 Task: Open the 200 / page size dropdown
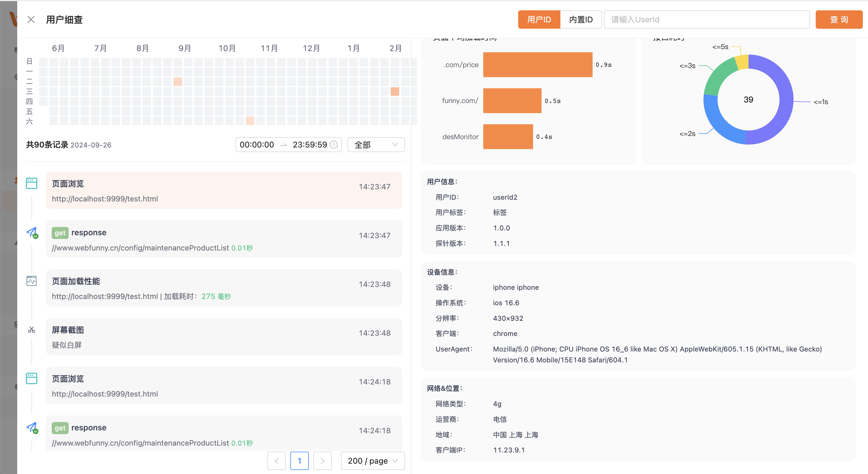pyautogui.click(x=373, y=461)
